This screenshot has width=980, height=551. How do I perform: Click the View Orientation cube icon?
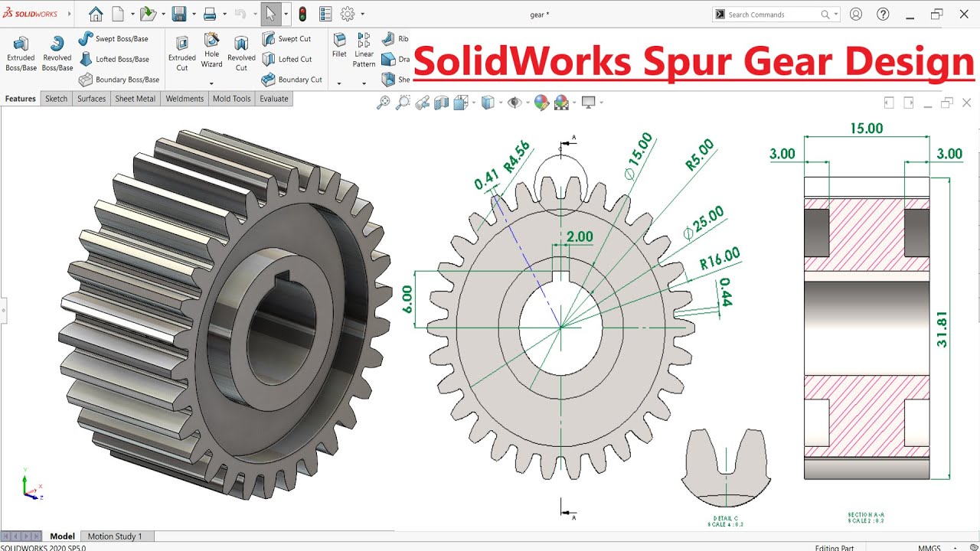coord(460,102)
